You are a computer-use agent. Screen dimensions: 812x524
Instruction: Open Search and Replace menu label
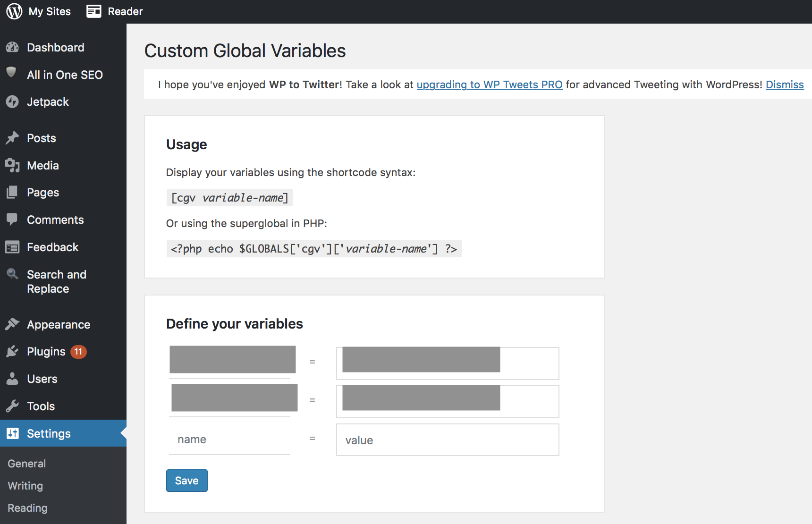tap(57, 281)
